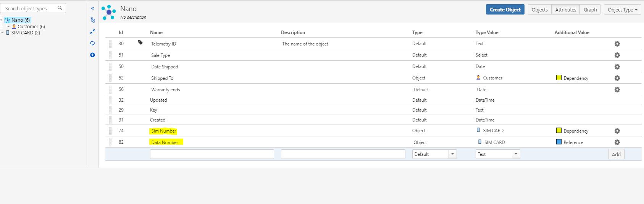Switch to the Attributes tab
Screen dimensions: 644x204
point(565,10)
